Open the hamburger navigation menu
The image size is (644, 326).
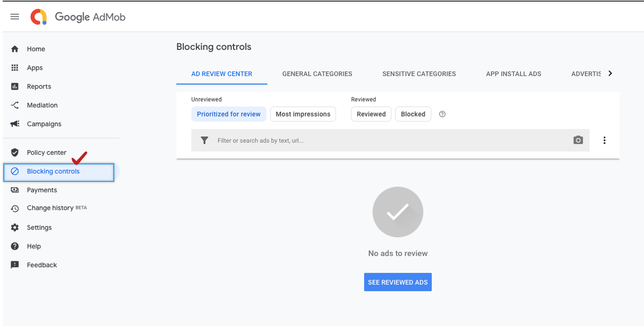point(15,17)
